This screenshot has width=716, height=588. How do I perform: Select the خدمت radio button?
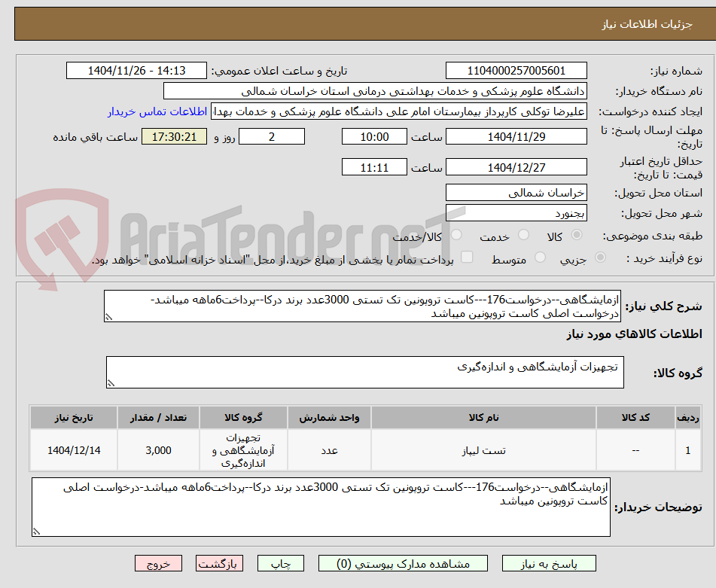(523, 235)
